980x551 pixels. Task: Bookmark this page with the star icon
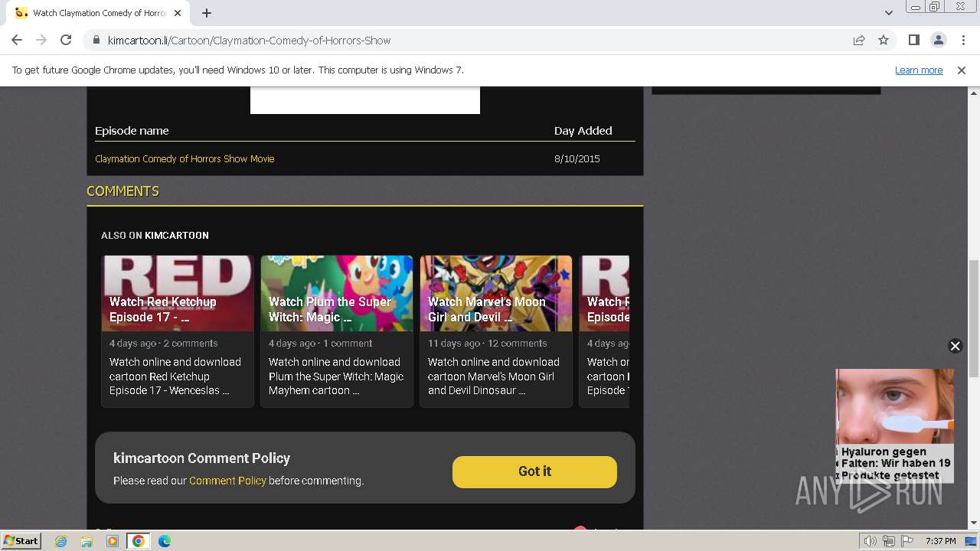click(884, 40)
